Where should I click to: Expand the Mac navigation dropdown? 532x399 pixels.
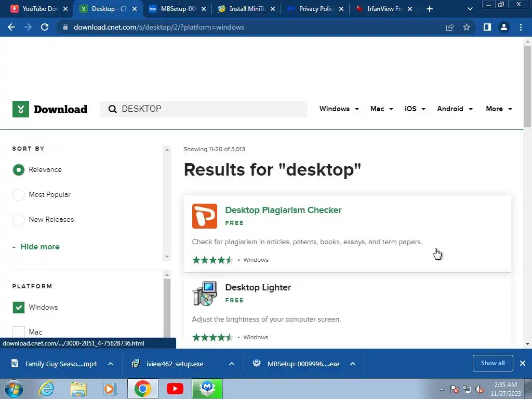click(382, 109)
